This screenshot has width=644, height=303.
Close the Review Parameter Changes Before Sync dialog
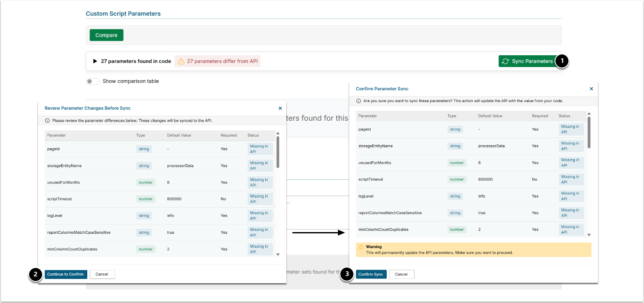pyautogui.click(x=280, y=108)
